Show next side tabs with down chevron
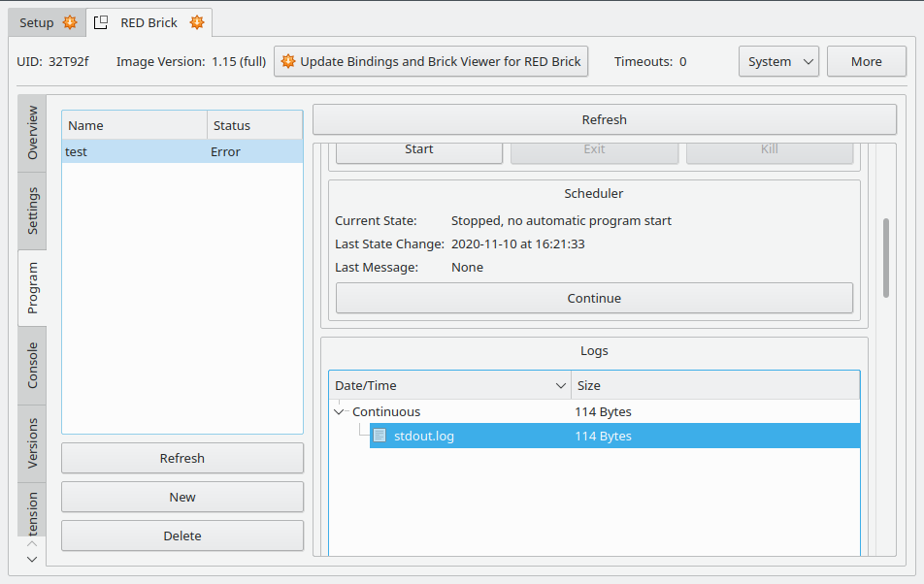Screen dimensions: 924x584 pos(32,560)
